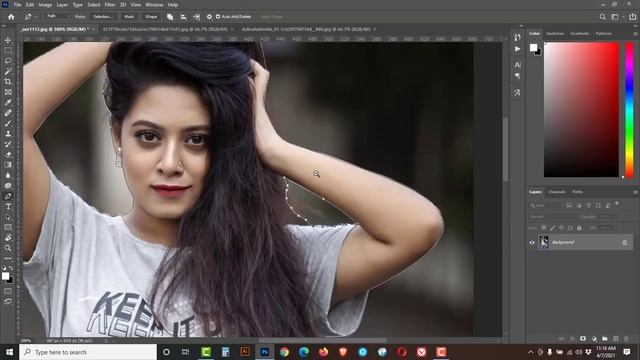This screenshot has height=360, width=640.
Task: Open the Filter menu
Action: tap(110, 5)
